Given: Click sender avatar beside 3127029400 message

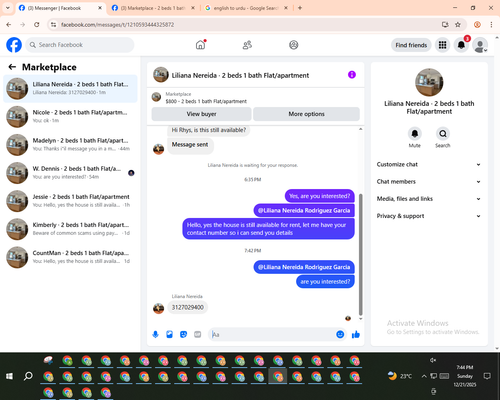Looking at the screenshot, I should [158, 308].
